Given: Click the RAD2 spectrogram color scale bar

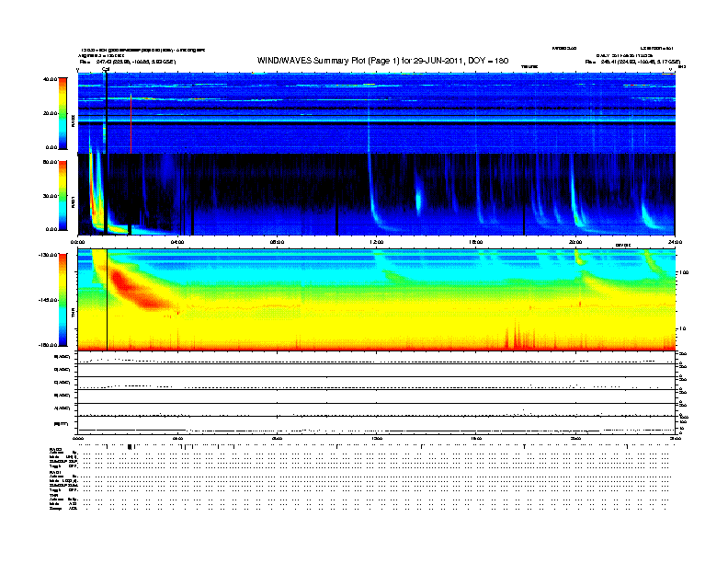Looking at the screenshot, I should click(x=63, y=113).
